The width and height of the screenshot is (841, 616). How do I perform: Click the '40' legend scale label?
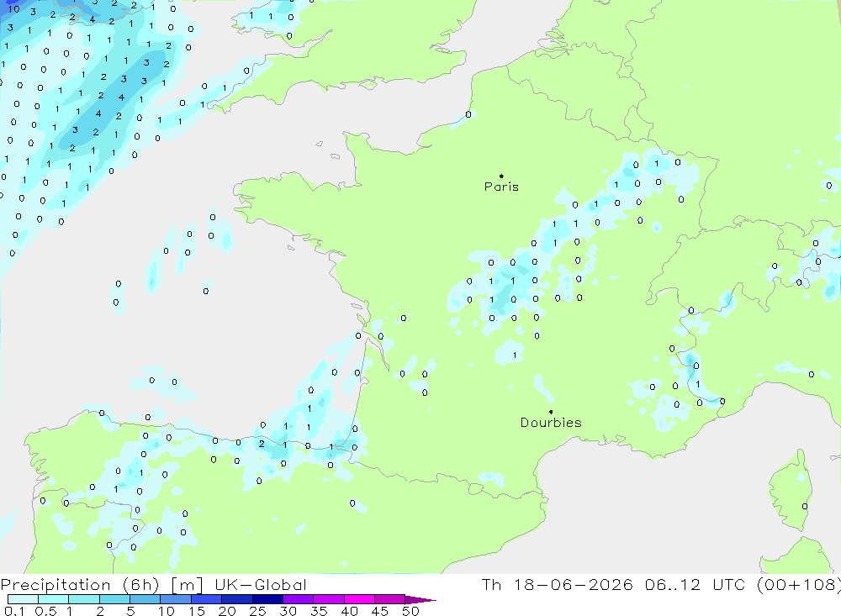click(349, 611)
